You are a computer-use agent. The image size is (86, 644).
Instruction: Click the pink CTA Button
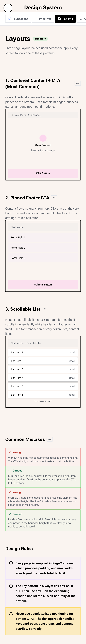43,173
